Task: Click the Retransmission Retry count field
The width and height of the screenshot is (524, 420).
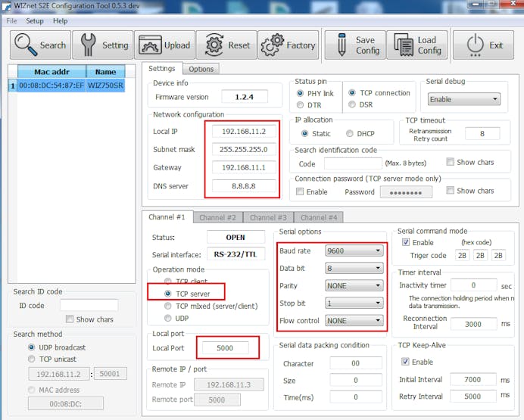Action: 482,133
